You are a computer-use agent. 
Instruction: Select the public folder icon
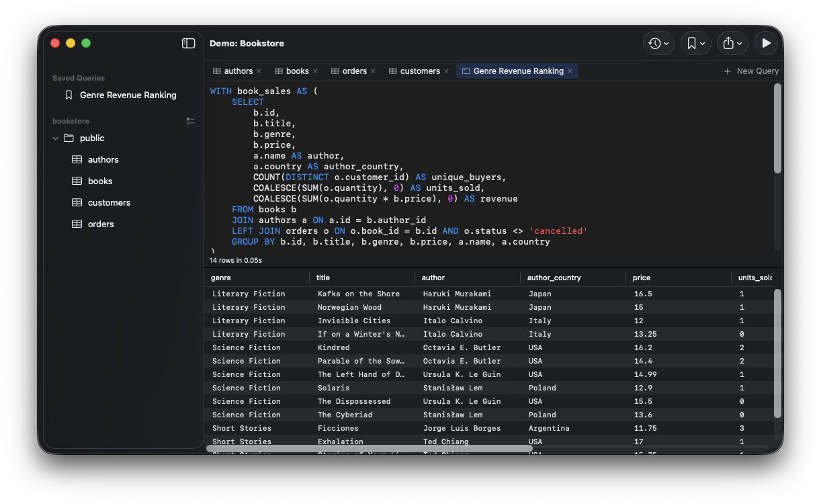tap(69, 138)
